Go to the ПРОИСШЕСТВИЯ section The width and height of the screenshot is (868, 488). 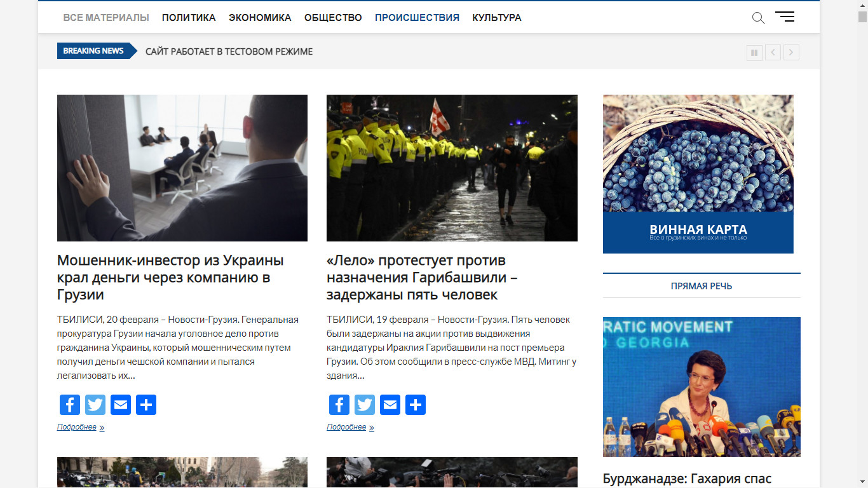pos(417,18)
